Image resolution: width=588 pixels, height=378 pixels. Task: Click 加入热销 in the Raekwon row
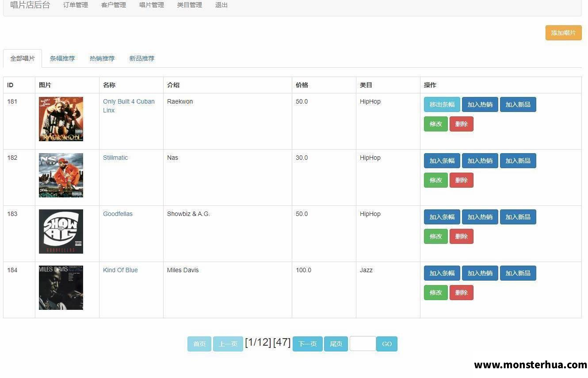point(480,104)
